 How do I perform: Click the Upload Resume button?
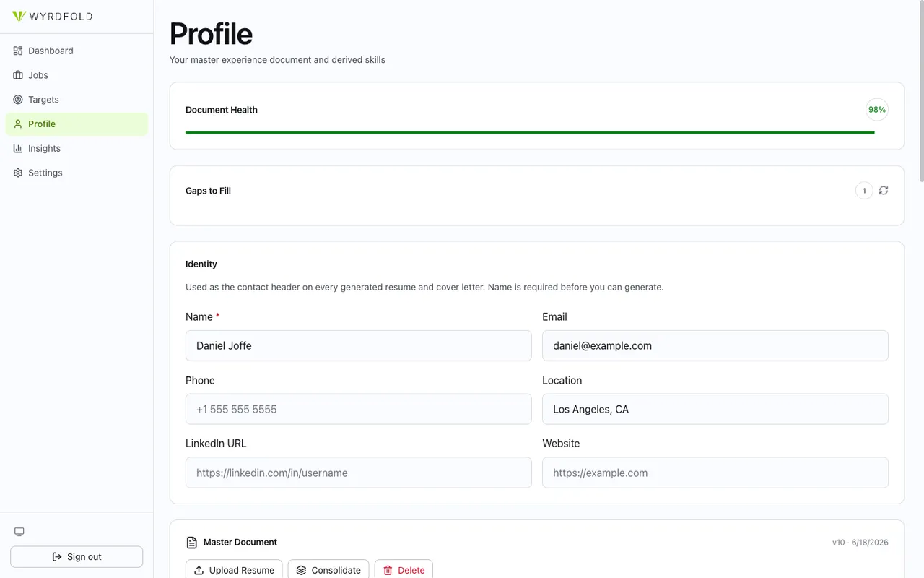click(234, 570)
